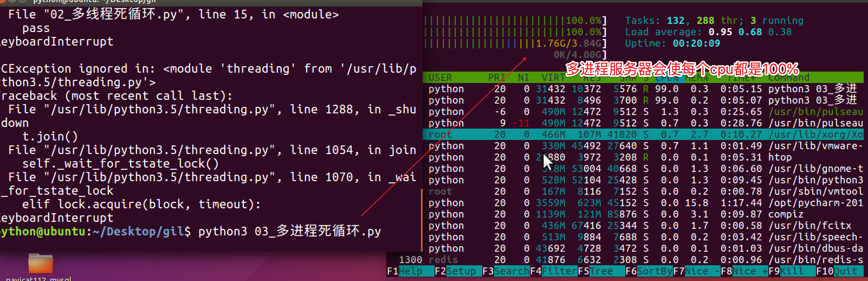Click the first CPU 100.0% meter bar

click(515, 21)
